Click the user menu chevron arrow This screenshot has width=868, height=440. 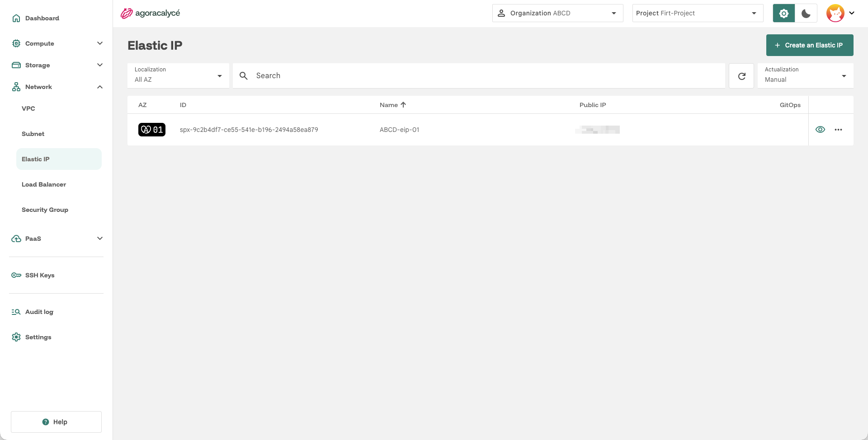click(852, 13)
